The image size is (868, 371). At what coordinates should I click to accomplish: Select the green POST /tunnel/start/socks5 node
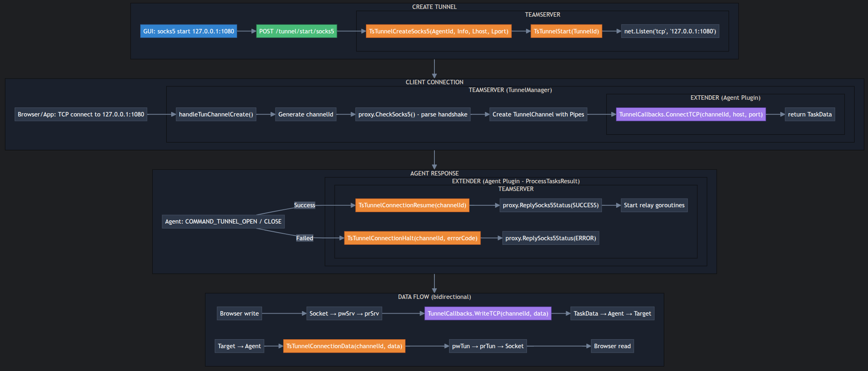click(x=296, y=31)
